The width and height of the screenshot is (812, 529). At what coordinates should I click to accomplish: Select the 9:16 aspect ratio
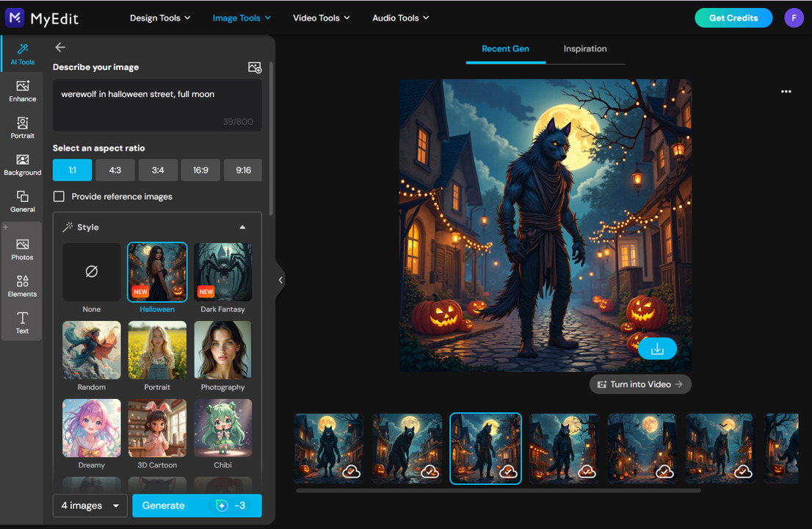(x=242, y=170)
